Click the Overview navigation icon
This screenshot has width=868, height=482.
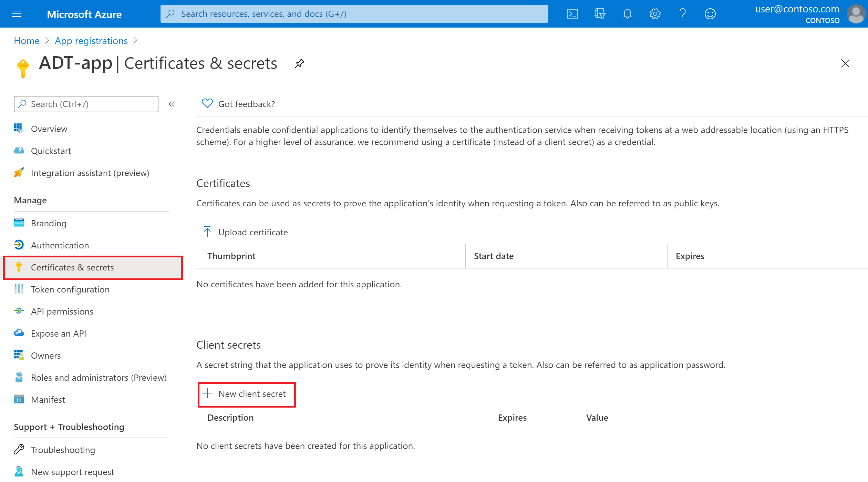pos(17,128)
